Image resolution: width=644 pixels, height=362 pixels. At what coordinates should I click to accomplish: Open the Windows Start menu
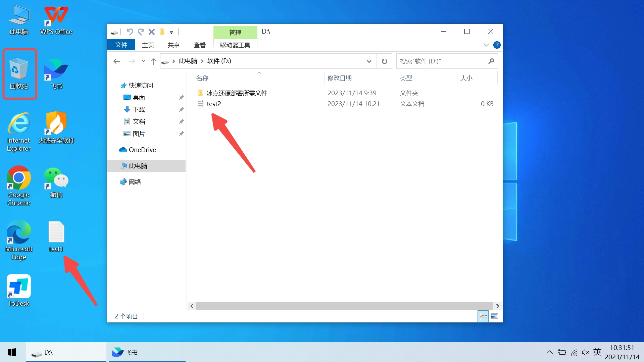12,352
